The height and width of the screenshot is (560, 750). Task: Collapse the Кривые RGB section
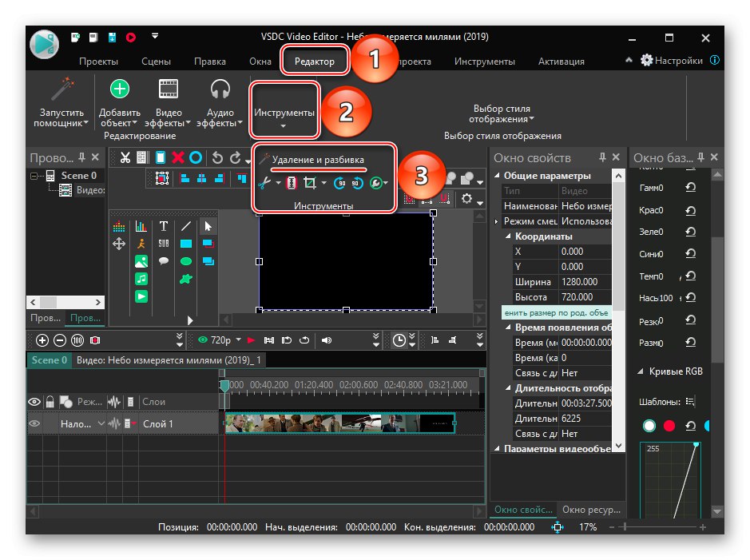(642, 371)
